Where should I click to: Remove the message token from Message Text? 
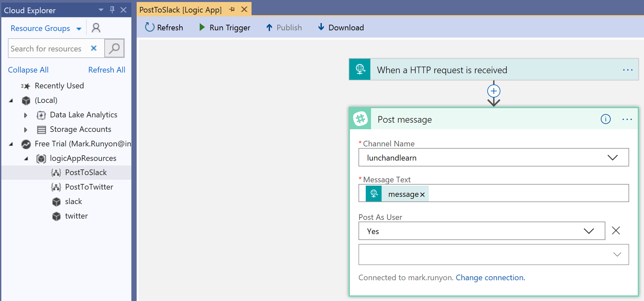pyautogui.click(x=422, y=195)
